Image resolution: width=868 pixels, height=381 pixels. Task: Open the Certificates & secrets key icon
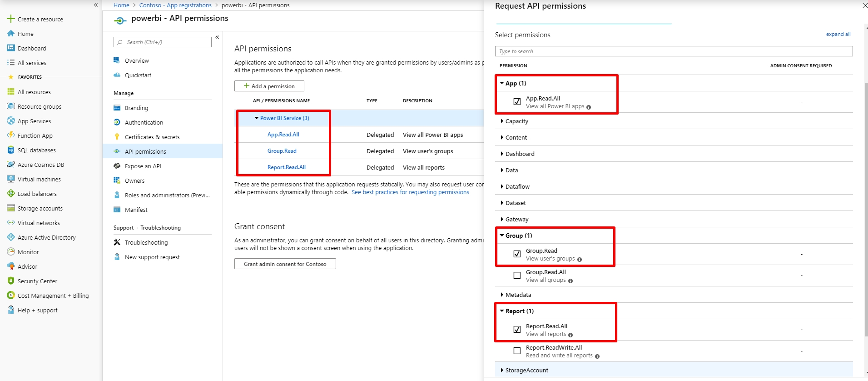pyautogui.click(x=117, y=137)
